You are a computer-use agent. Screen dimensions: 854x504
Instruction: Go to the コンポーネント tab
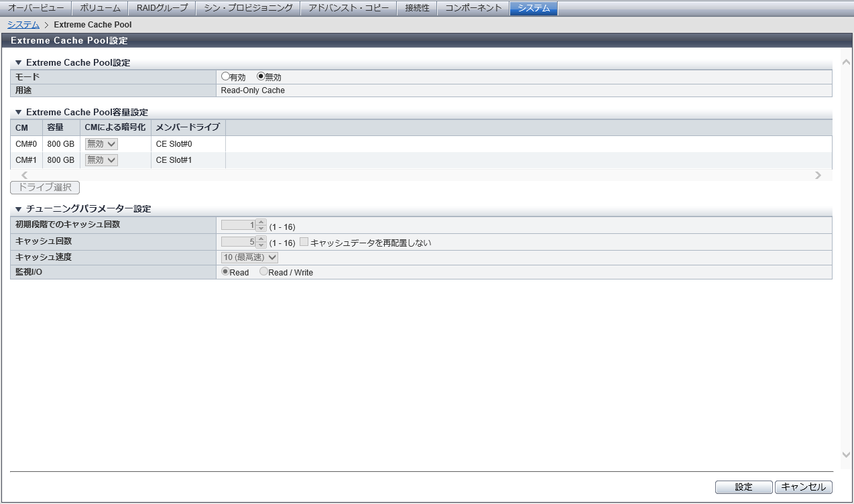473,8
